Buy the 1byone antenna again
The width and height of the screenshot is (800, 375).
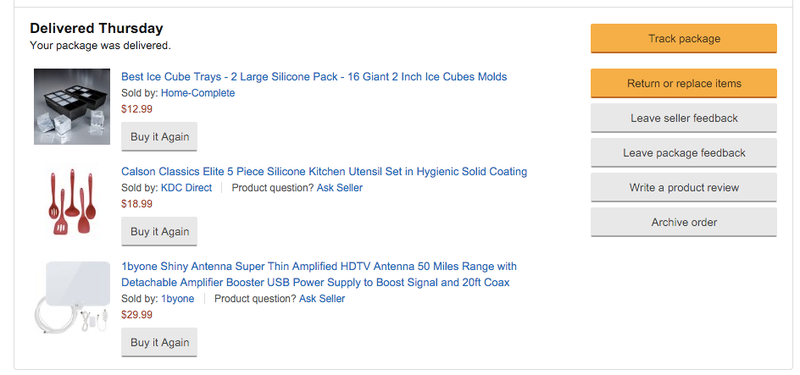point(159,342)
